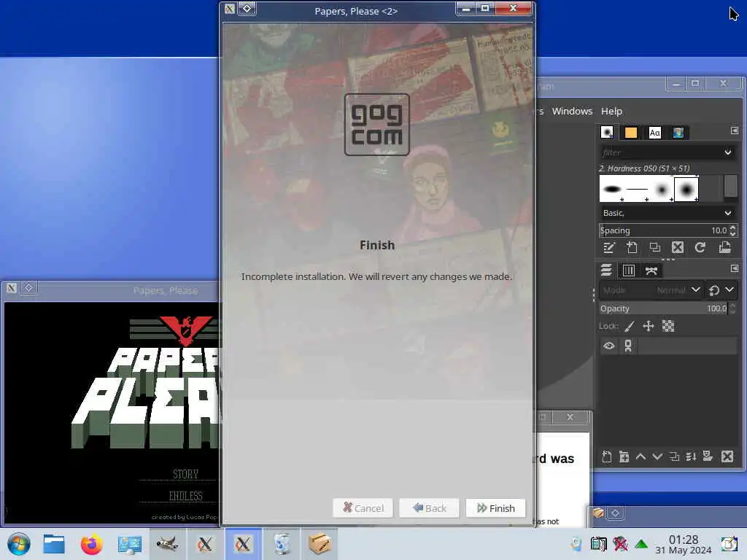Toggle the layer link chain icon

pos(628,346)
